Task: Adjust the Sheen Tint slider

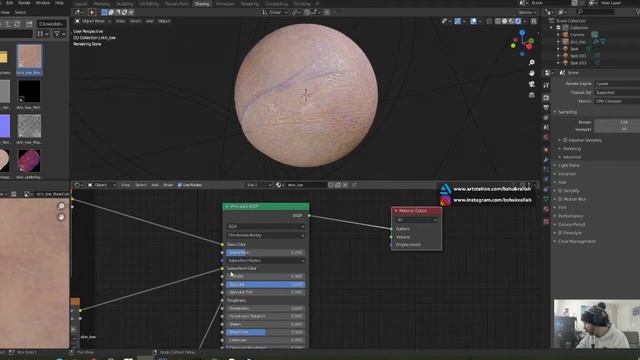Action: click(x=266, y=332)
